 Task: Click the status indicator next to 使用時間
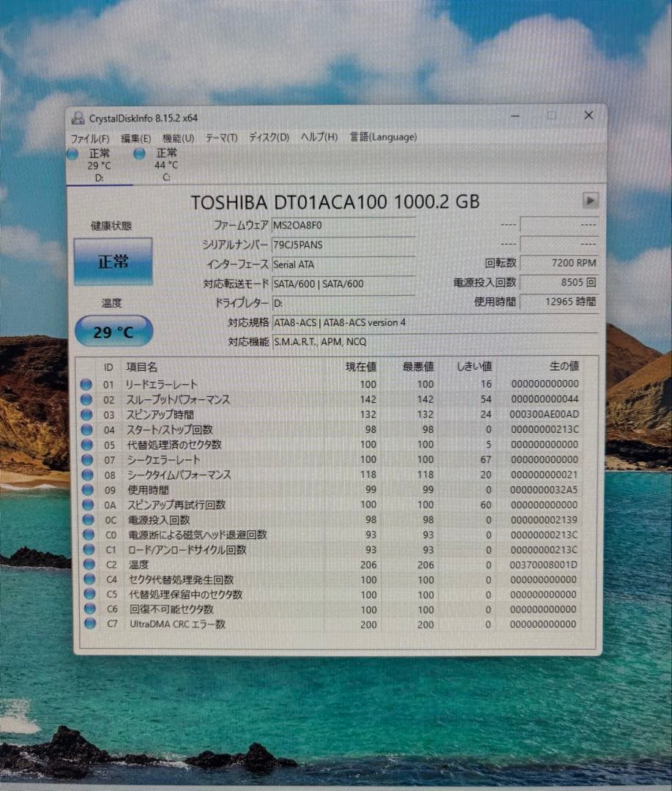pos(89,489)
